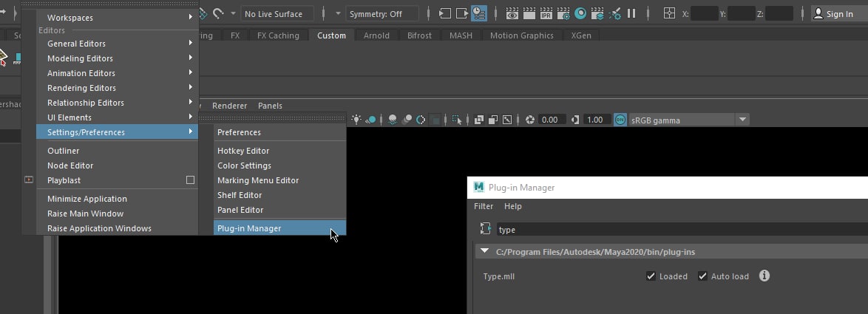The height and width of the screenshot is (314, 868).
Task: Click the Z coordinate input field
Action: tap(779, 13)
